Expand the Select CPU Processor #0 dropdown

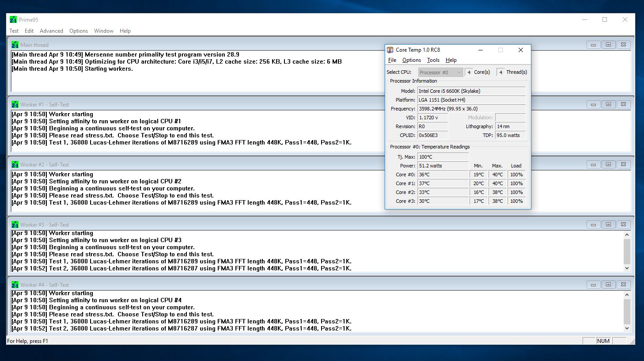pyautogui.click(x=440, y=72)
